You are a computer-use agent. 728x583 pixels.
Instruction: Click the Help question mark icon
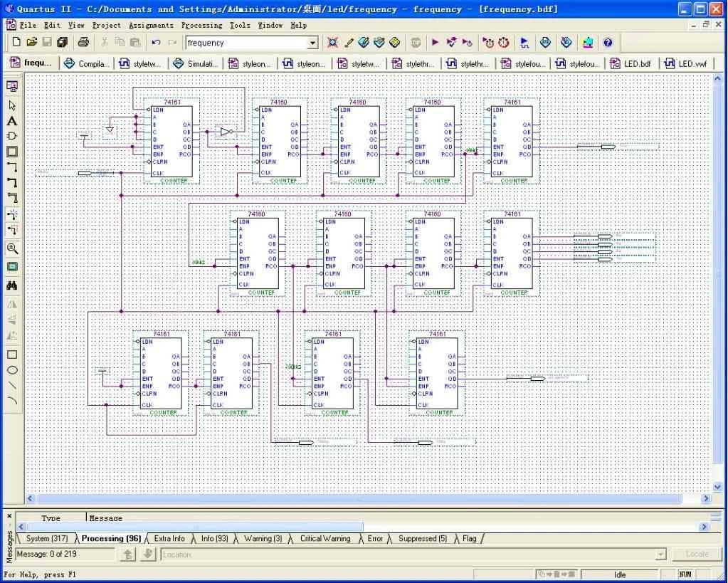[608, 43]
